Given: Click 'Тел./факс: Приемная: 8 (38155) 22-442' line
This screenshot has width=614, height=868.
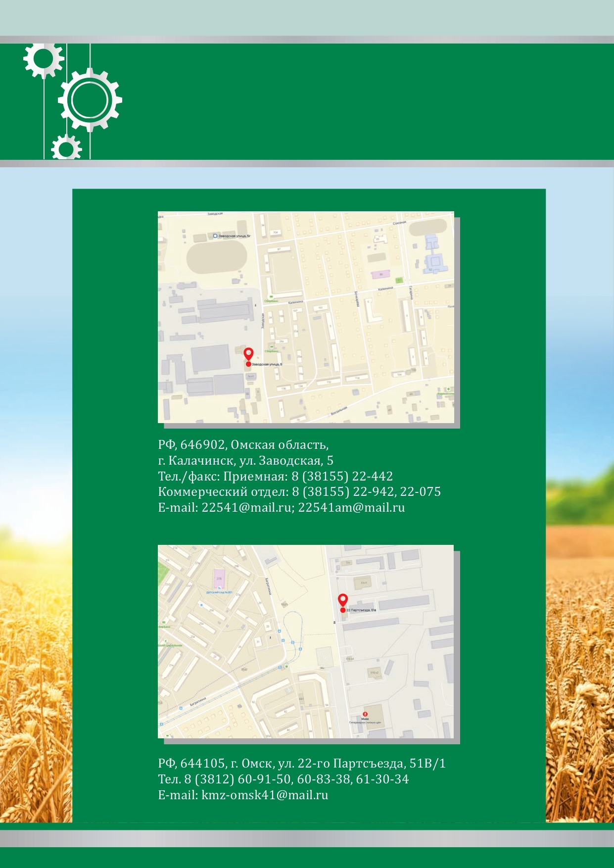Looking at the screenshot, I should [276, 476].
